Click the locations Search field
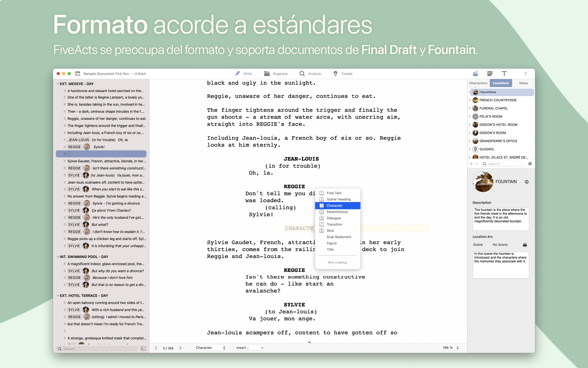This screenshot has width=588, height=368. tap(503, 164)
